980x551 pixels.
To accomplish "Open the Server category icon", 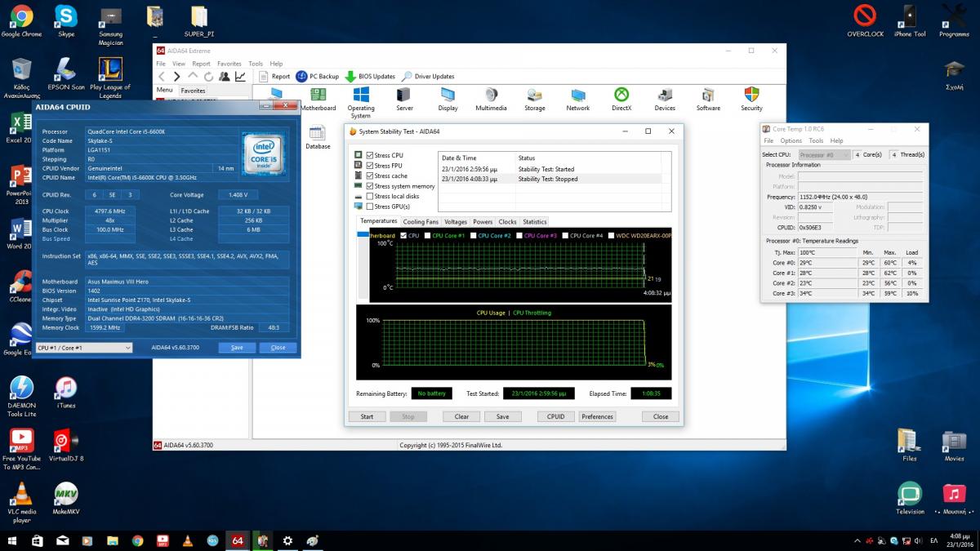I will [404, 100].
